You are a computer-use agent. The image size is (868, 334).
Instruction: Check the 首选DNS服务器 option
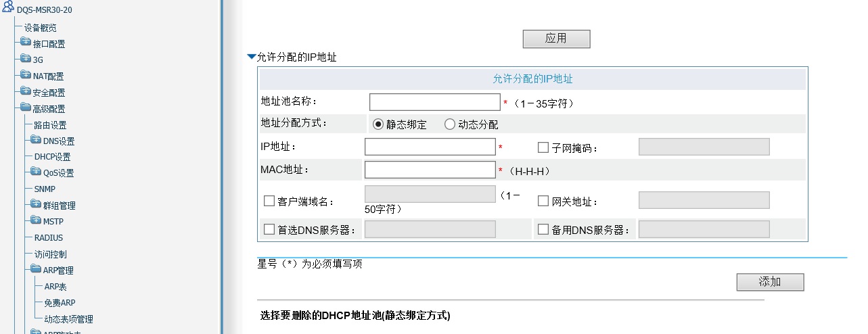pyautogui.click(x=269, y=229)
